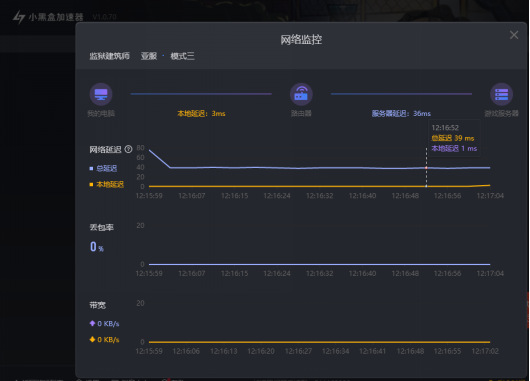This screenshot has width=530, height=381.
Task: Click the red data point on 总延迟 line
Action: (x=426, y=168)
